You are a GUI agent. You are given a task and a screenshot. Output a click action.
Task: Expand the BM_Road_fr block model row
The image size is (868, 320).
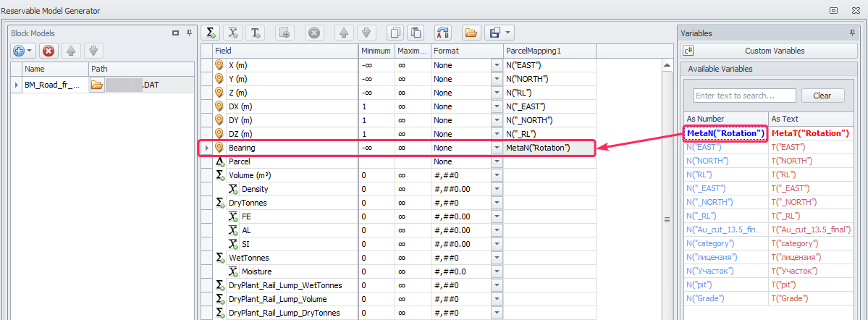click(x=17, y=85)
